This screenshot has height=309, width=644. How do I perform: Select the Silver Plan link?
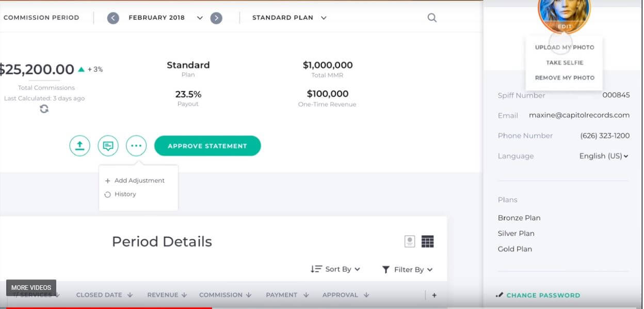click(x=516, y=234)
